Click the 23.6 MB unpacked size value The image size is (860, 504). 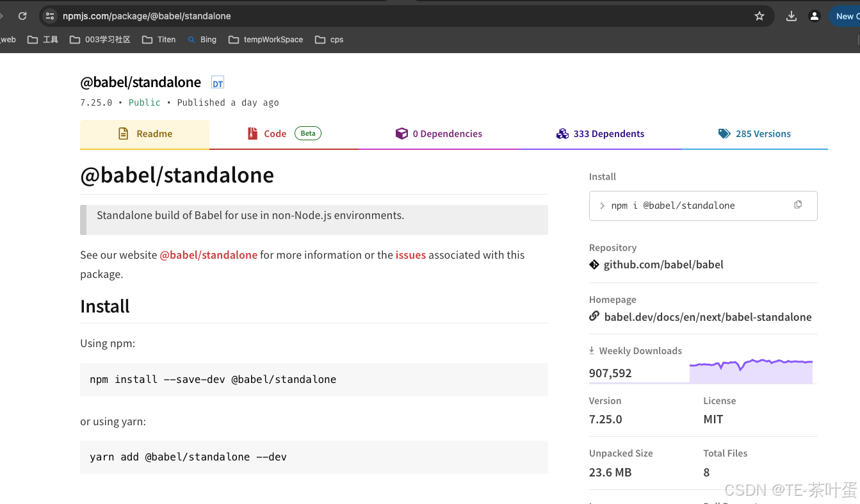pos(610,472)
